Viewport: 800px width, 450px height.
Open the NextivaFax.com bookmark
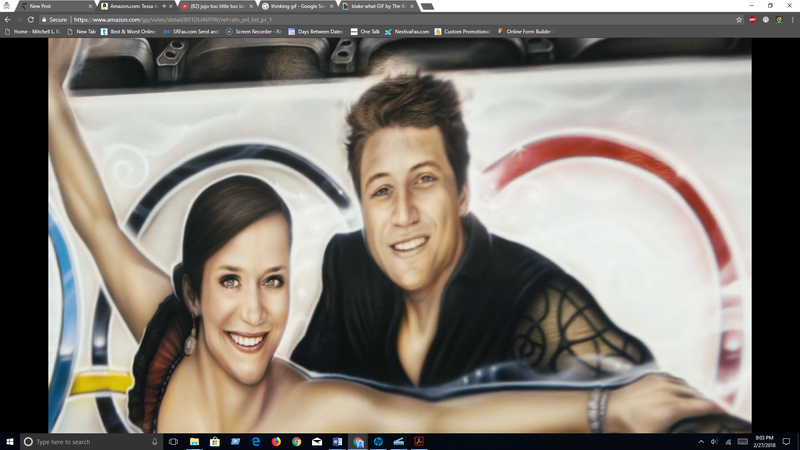point(407,32)
